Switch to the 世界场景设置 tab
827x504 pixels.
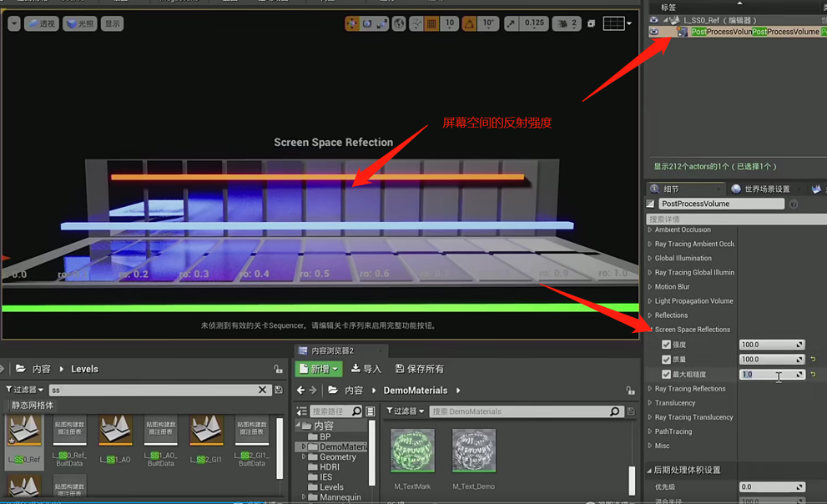(759, 189)
